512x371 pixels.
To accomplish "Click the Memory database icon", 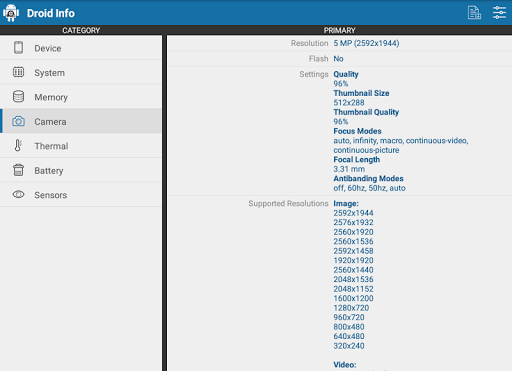I will click(x=18, y=96).
